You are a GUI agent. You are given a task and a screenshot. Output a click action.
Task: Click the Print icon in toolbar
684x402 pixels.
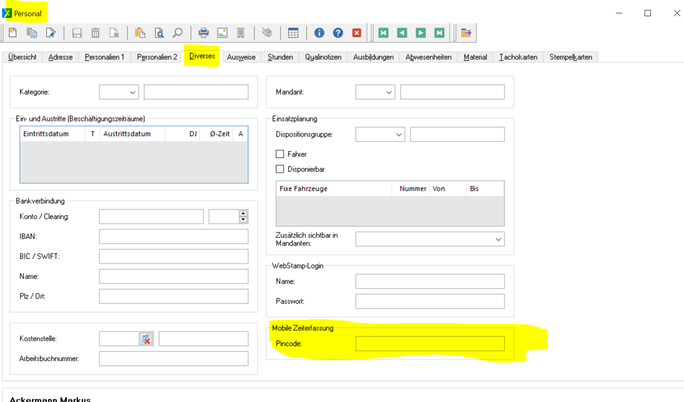(x=203, y=33)
